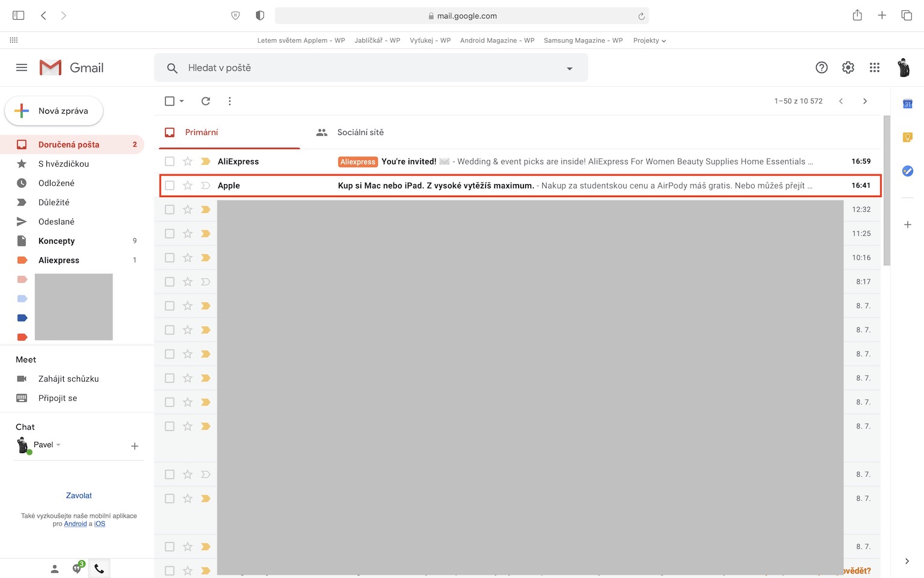This screenshot has width=924, height=578.
Task: Start a new chat with plus icon
Action: coord(135,446)
